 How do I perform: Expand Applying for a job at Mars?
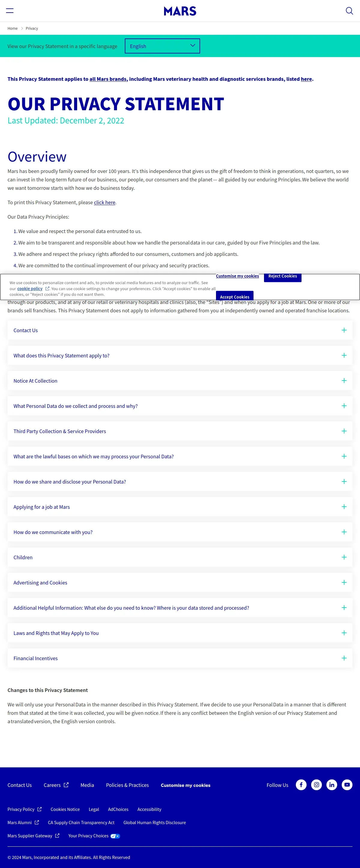180,507
